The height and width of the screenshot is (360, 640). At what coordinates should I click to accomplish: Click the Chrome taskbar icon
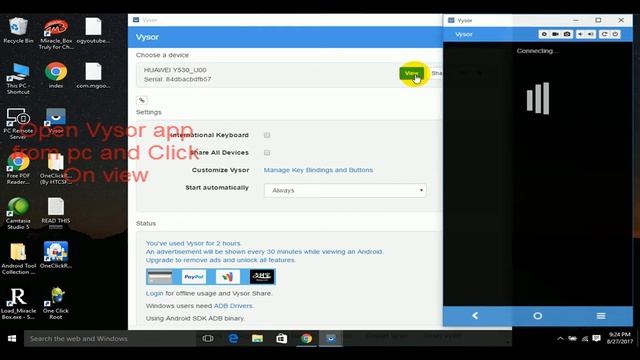pos(306,338)
